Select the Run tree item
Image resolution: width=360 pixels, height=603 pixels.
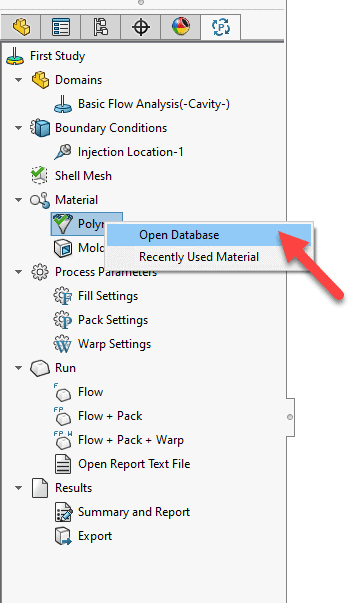click(65, 368)
